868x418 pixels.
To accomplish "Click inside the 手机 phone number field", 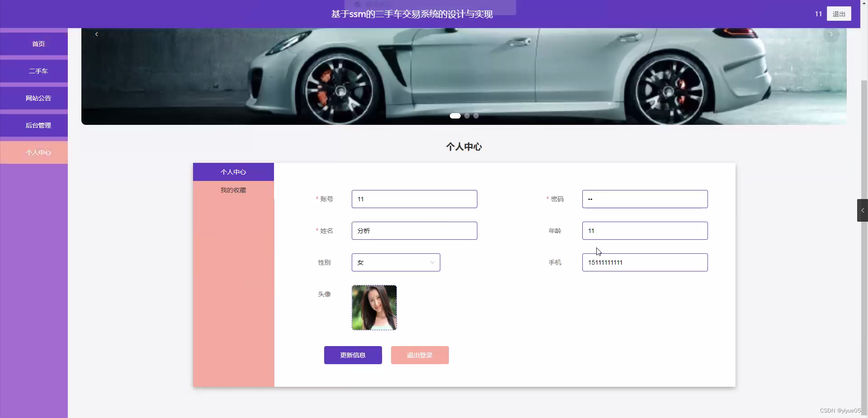I will click(644, 262).
